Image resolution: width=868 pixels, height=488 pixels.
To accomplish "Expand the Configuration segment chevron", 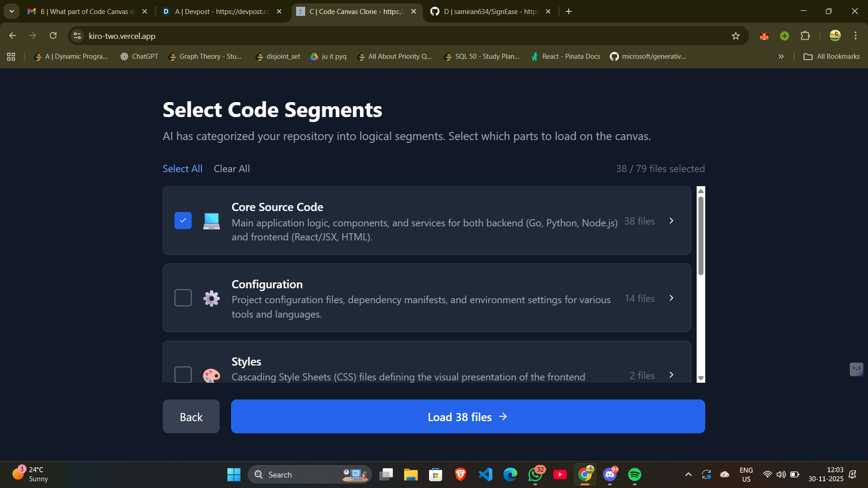I will coord(671,298).
